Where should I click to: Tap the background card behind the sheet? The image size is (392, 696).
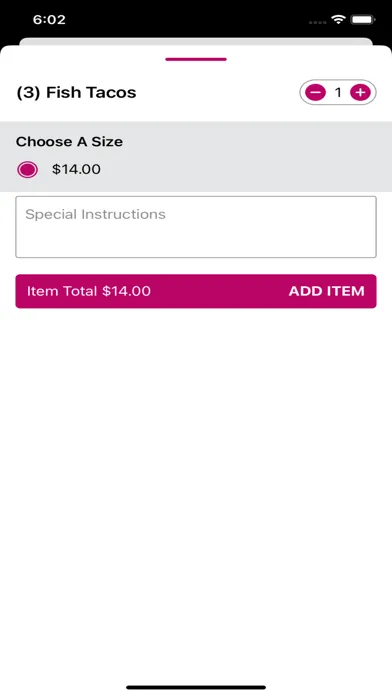[196, 41]
